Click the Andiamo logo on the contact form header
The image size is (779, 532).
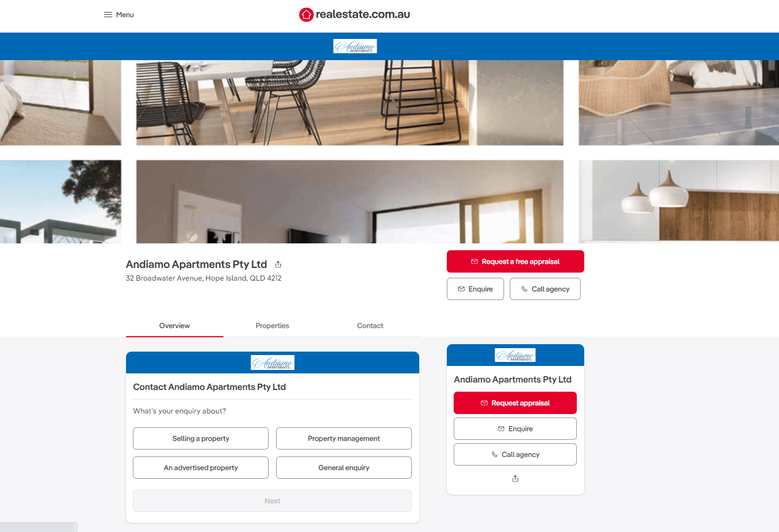[x=273, y=362]
